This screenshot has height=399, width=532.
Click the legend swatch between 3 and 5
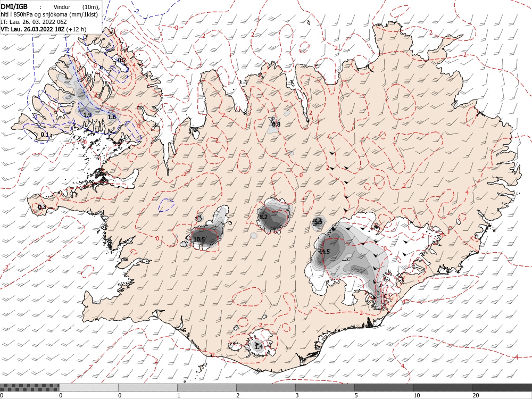[x=325, y=387]
